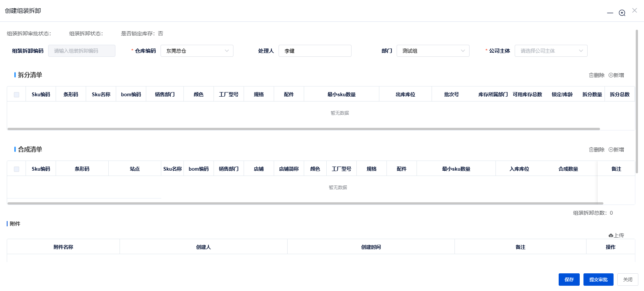Open the 部门 dropdown showing 测试组
This screenshot has height=291, width=644.
[x=433, y=51]
